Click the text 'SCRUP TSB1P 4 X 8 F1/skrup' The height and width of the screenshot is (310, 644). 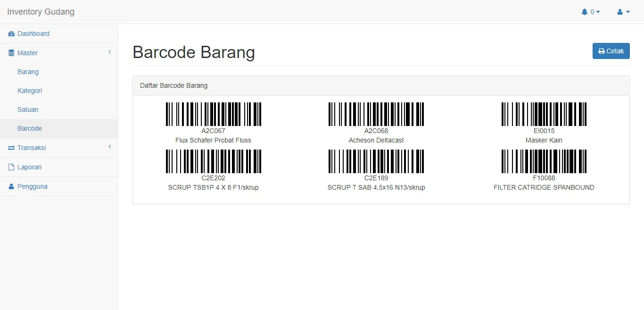tap(214, 188)
